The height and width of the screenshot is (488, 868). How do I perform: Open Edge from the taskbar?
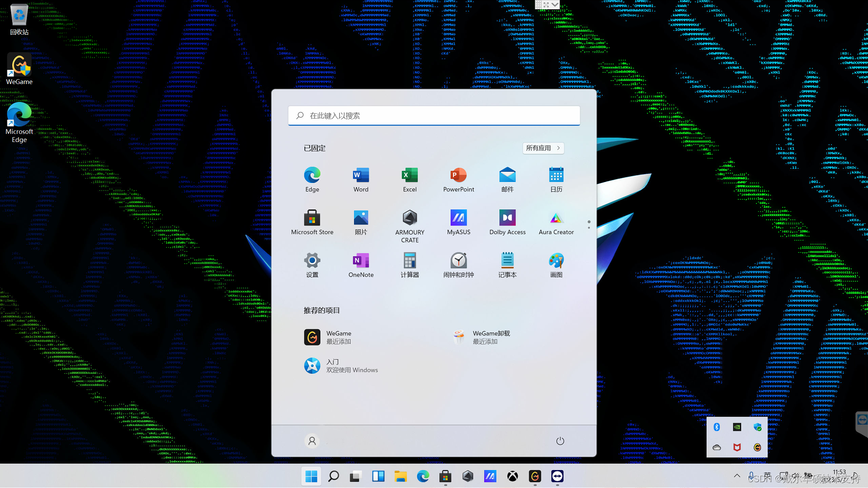pyautogui.click(x=423, y=476)
